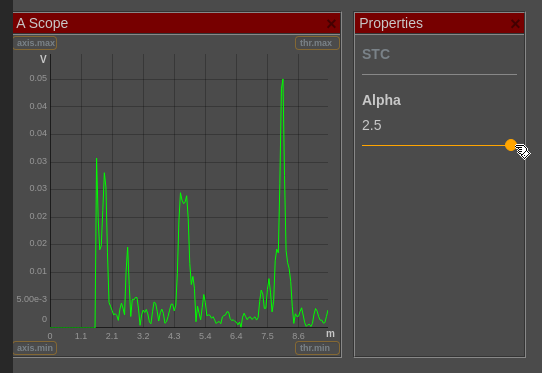Screen dimensions: 542x373
Task: Click the V axis unit label
Action: point(43,59)
